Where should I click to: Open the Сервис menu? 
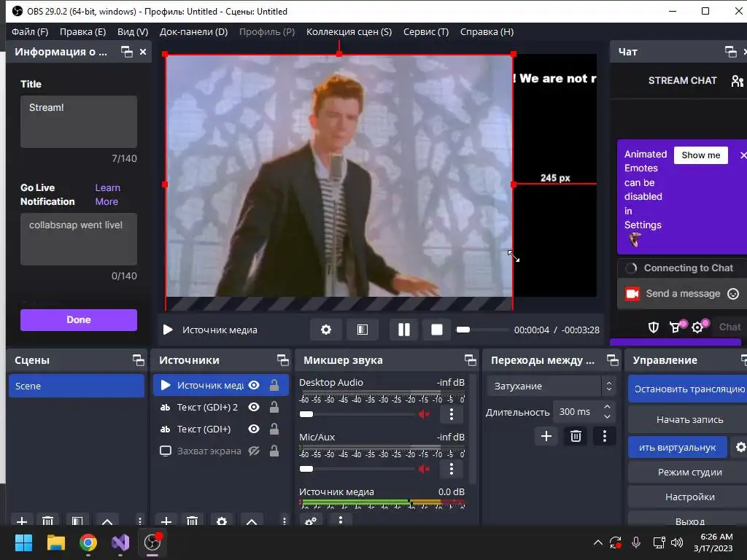pos(426,32)
